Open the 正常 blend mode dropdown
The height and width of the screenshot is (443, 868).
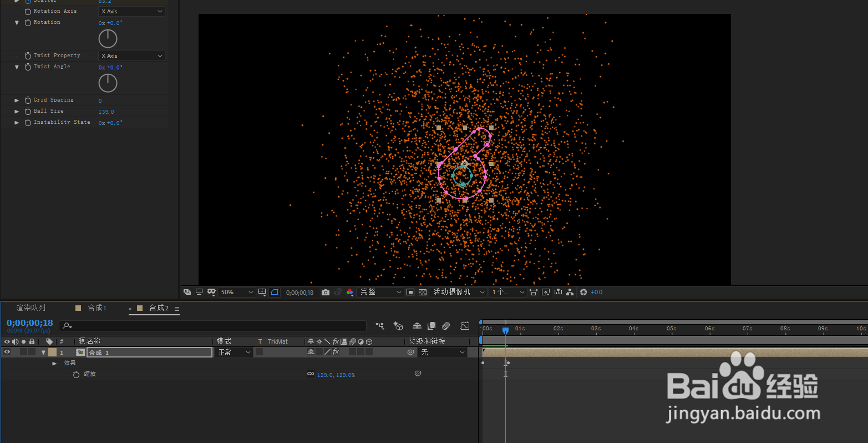point(234,353)
